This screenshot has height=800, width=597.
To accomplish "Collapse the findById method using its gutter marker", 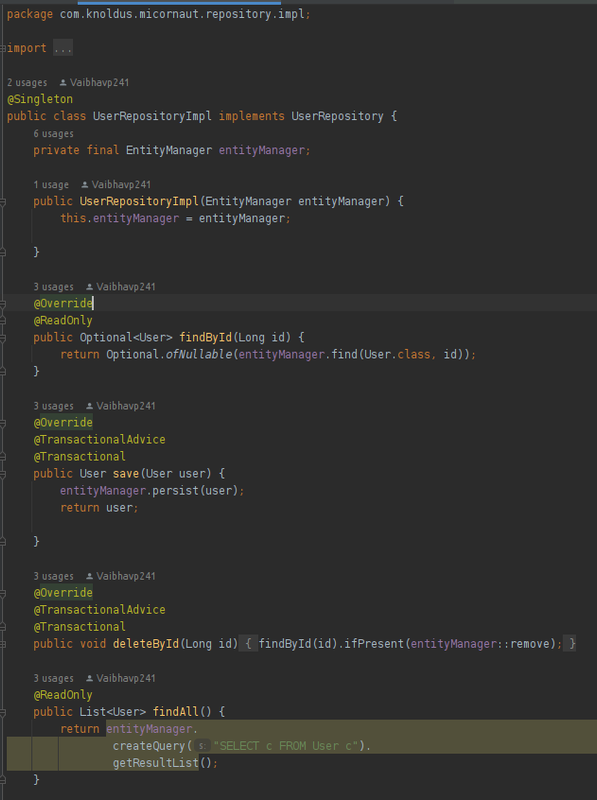I will [3, 338].
